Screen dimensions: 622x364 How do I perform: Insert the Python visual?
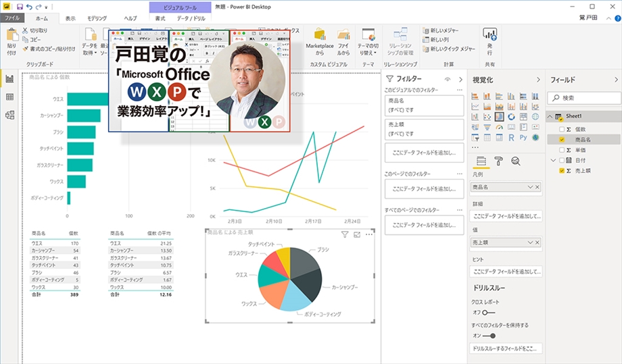523,138
